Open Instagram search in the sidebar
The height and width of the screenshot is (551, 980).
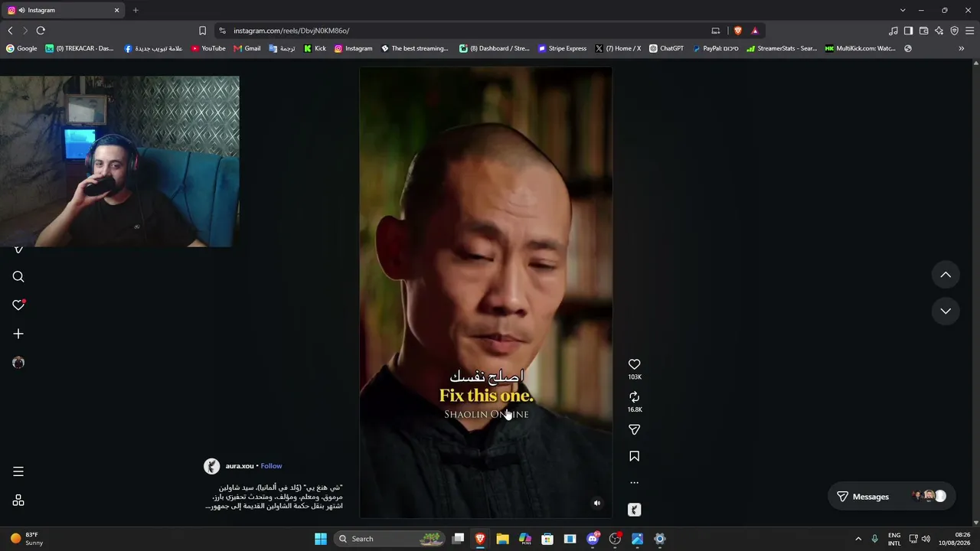coord(18,277)
